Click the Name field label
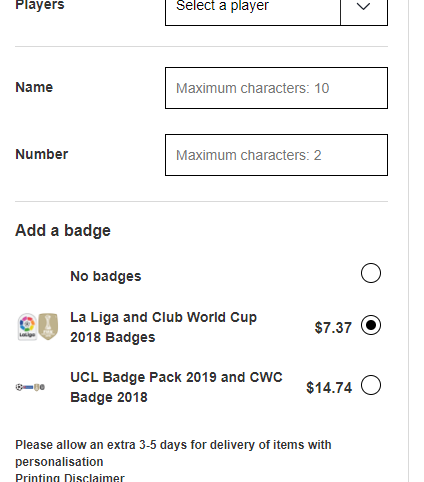The width and height of the screenshot is (424, 482). click(34, 87)
